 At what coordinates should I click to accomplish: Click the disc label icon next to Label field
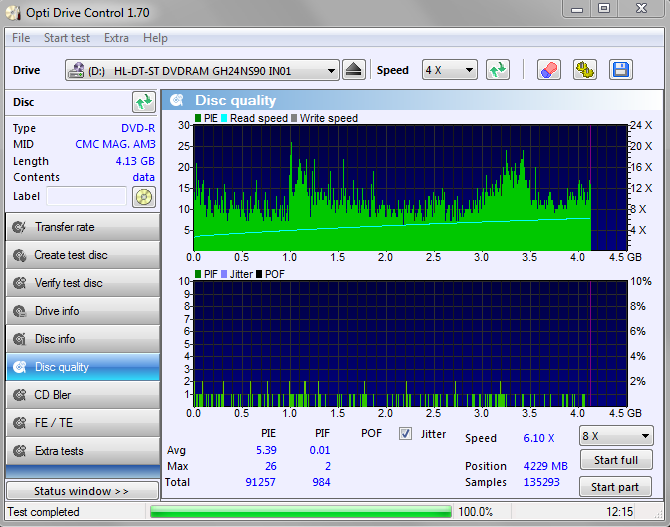(x=144, y=197)
